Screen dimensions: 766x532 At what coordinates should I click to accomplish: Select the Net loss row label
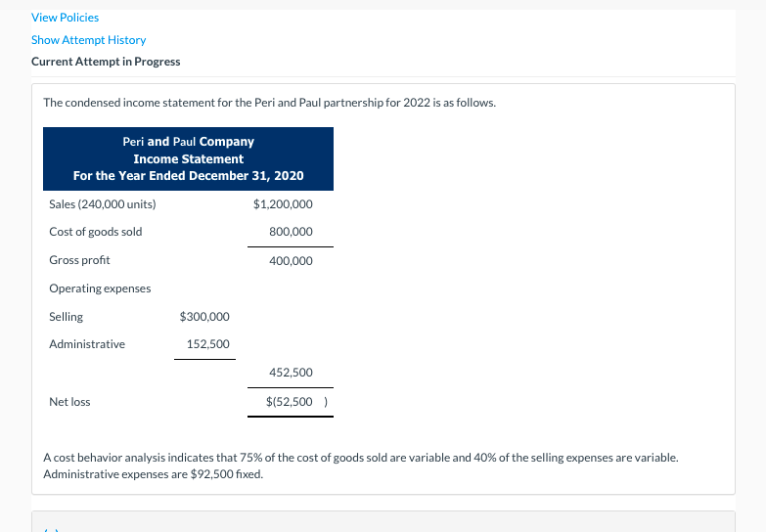(69, 402)
